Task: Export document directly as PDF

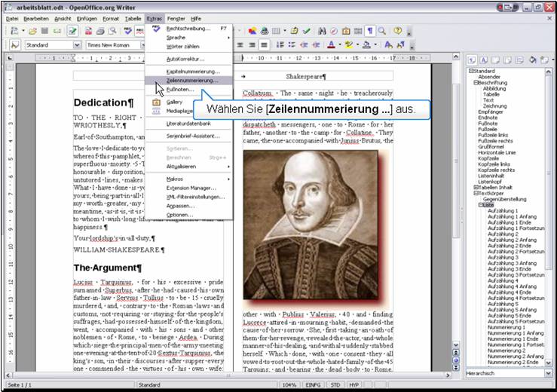Action: (88, 31)
